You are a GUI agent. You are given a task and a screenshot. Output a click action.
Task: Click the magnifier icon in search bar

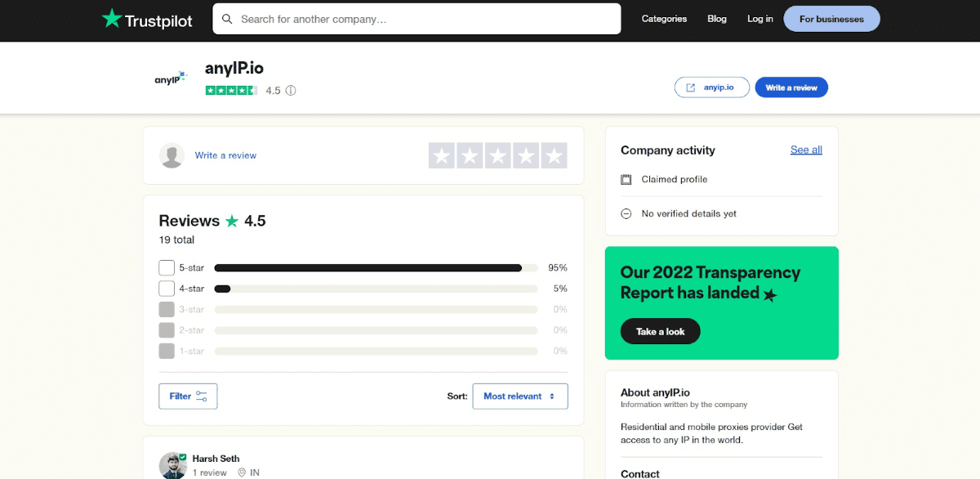tap(227, 19)
